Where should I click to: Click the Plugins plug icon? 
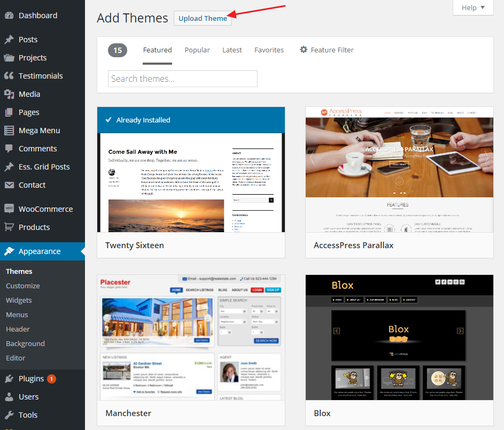click(9, 379)
